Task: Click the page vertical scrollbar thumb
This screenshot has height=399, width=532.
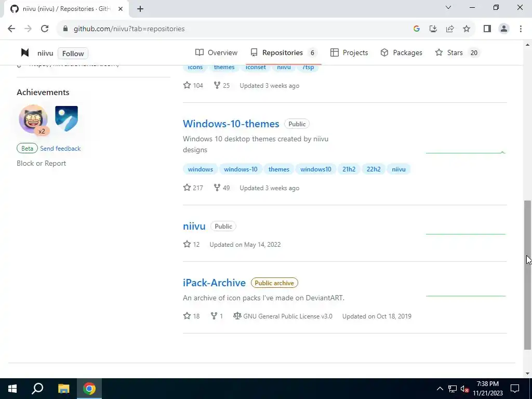Action: click(x=528, y=275)
